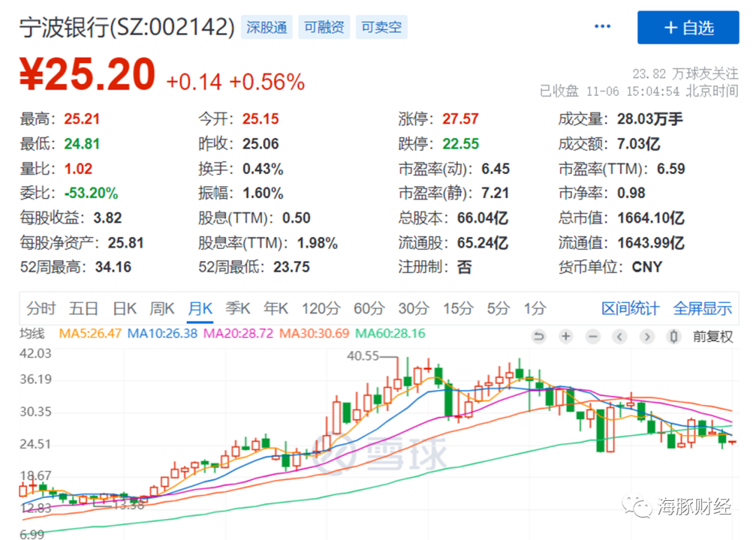This screenshot has height=540, width=756.
Task: Click the 均线 moving average label
Action: (31, 334)
